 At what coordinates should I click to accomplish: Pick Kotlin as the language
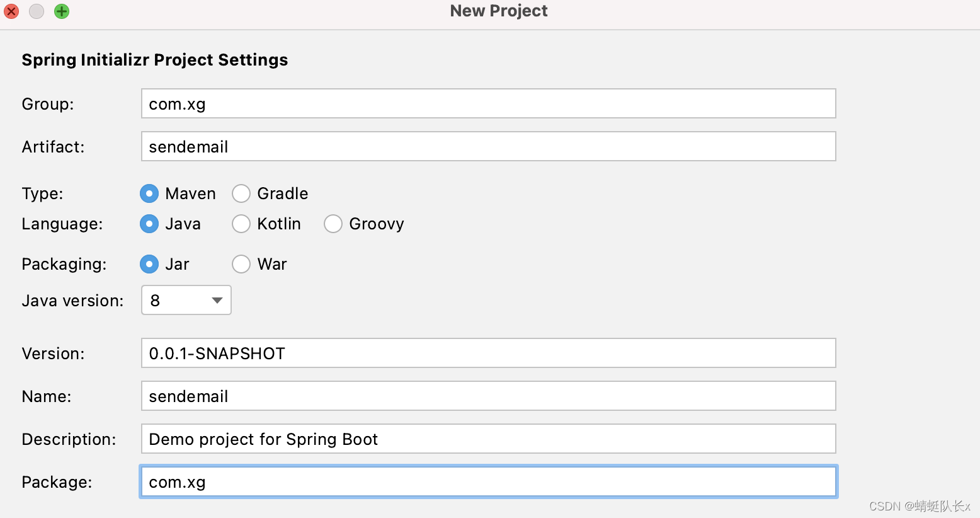tap(241, 224)
